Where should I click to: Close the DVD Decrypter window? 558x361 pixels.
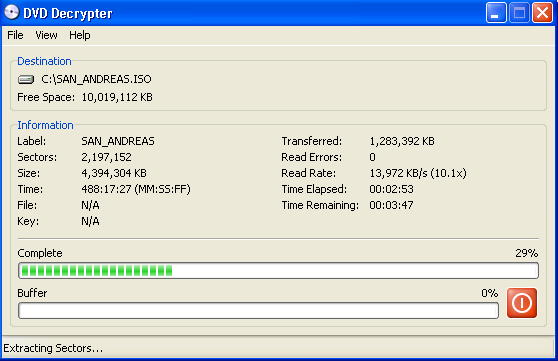point(542,12)
